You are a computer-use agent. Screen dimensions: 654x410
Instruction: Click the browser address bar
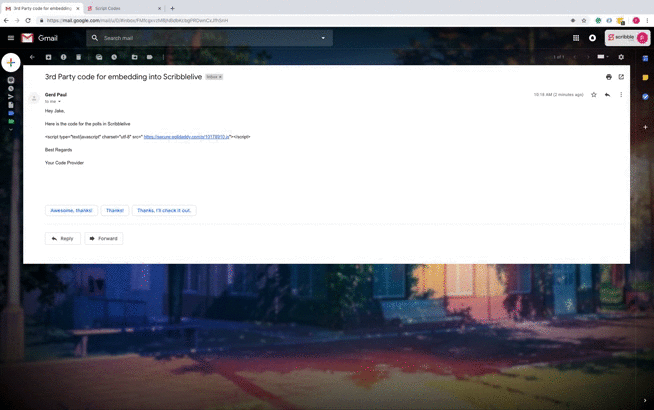pyautogui.click(x=300, y=20)
